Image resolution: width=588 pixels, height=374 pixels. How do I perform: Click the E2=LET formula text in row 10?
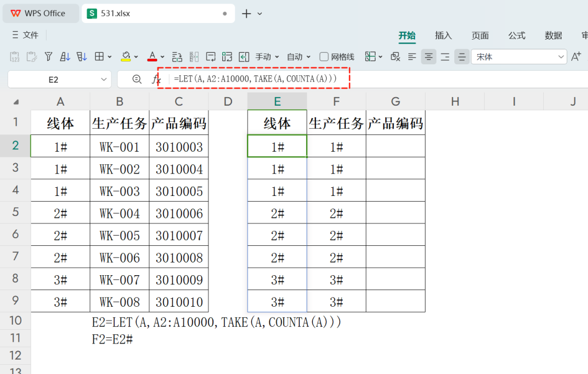[216, 322]
